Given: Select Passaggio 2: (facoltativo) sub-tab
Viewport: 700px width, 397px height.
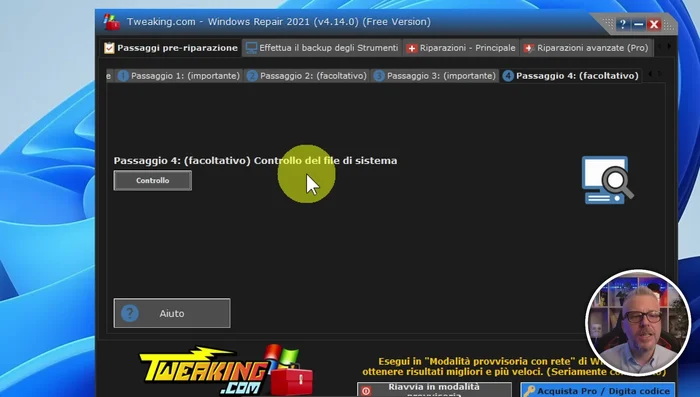Looking at the screenshot, I should click(307, 76).
